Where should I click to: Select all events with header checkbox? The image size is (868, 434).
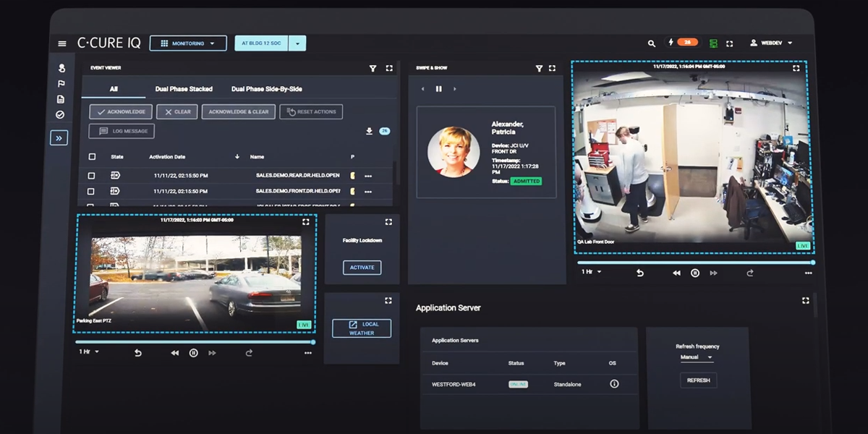[92, 156]
